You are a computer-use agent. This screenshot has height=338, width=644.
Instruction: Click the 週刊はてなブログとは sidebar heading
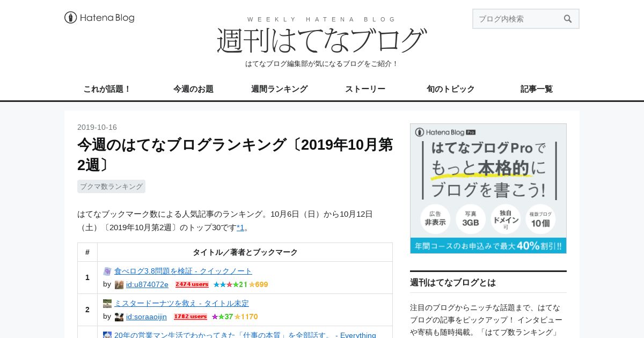(x=453, y=282)
